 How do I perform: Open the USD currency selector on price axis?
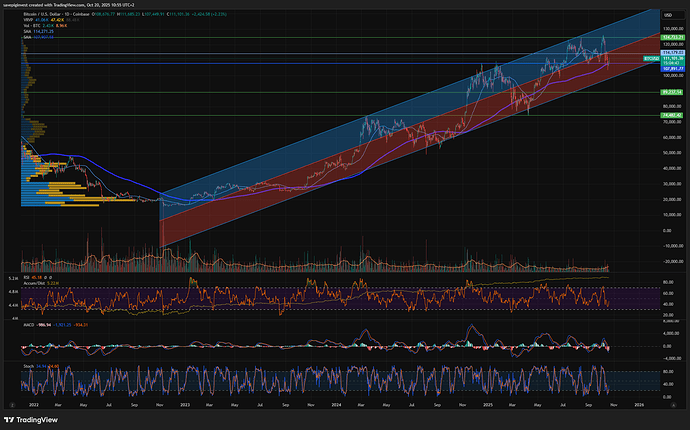click(x=665, y=17)
